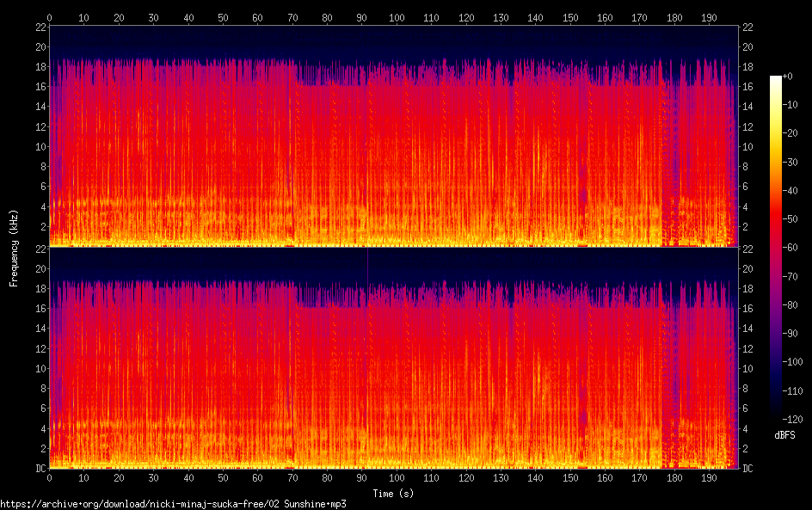Click the 150 second tick on the top time axis

coord(570,16)
